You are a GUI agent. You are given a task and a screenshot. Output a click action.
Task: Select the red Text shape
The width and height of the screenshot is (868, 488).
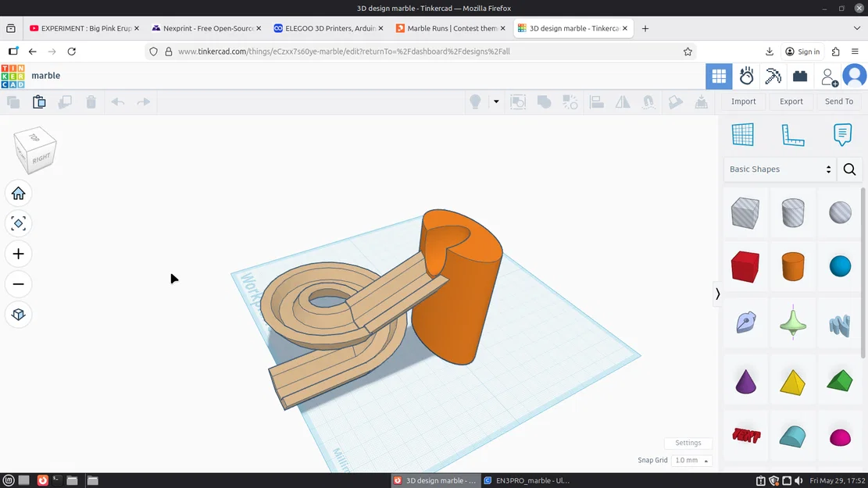click(746, 436)
